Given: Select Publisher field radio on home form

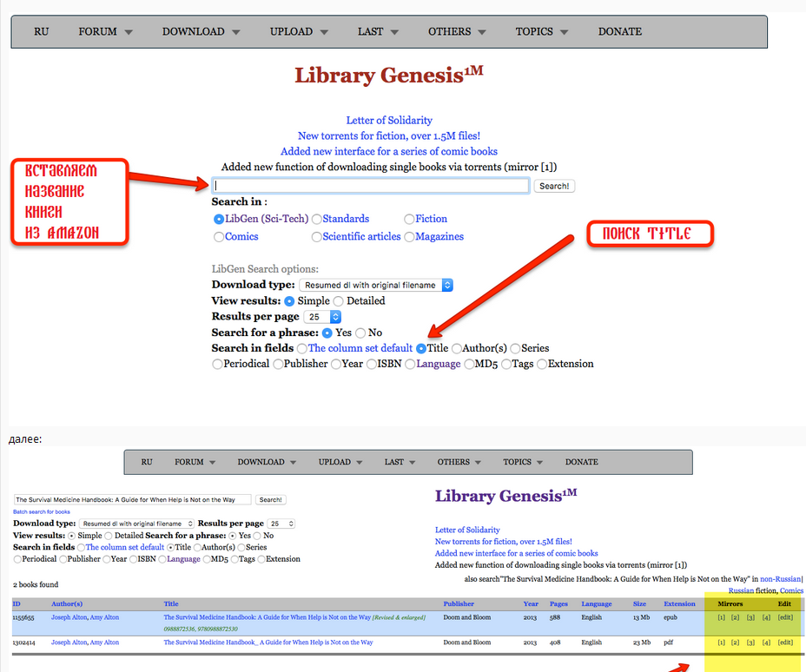Looking at the screenshot, I should (278, 365).
